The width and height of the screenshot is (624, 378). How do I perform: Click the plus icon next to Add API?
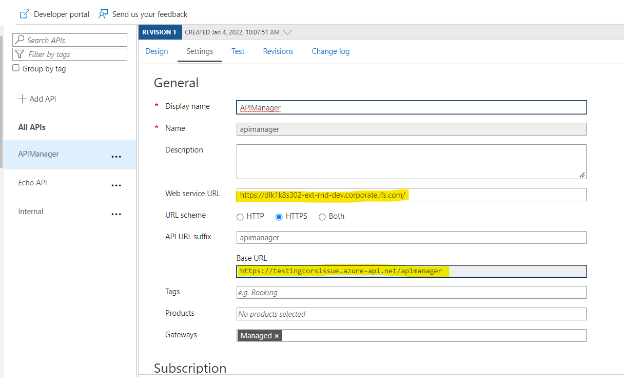click(22, 99)
